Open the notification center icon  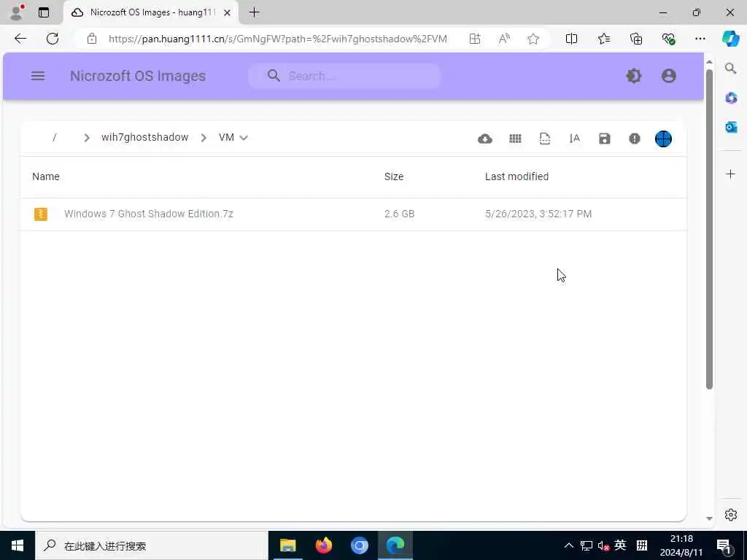coord(724,546)
